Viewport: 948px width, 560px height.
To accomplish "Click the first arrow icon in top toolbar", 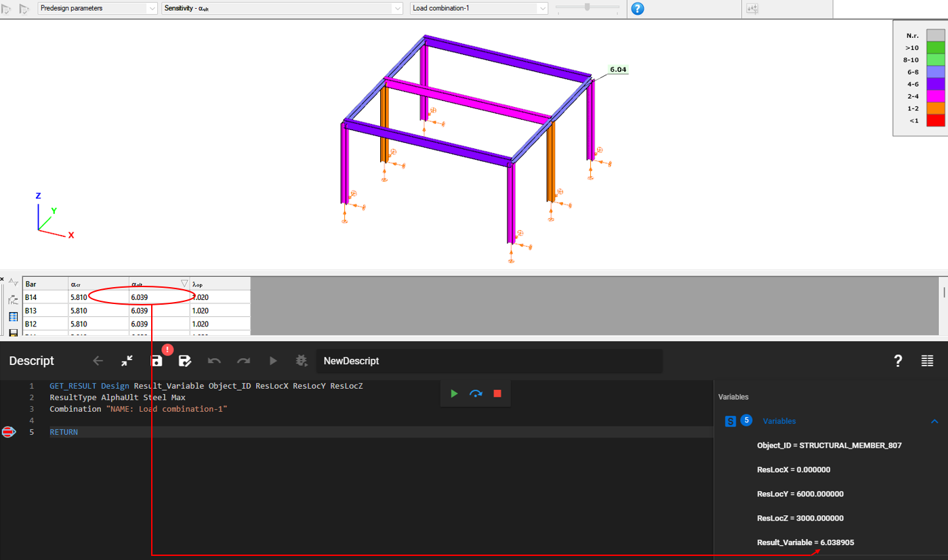I will (7, 9).
